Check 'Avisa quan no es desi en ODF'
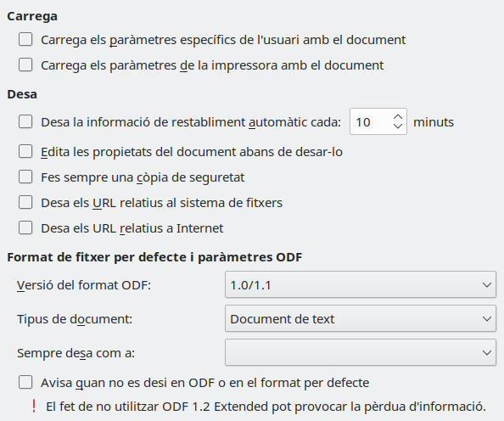Viewport: 504px width, 421px height. 25,383
